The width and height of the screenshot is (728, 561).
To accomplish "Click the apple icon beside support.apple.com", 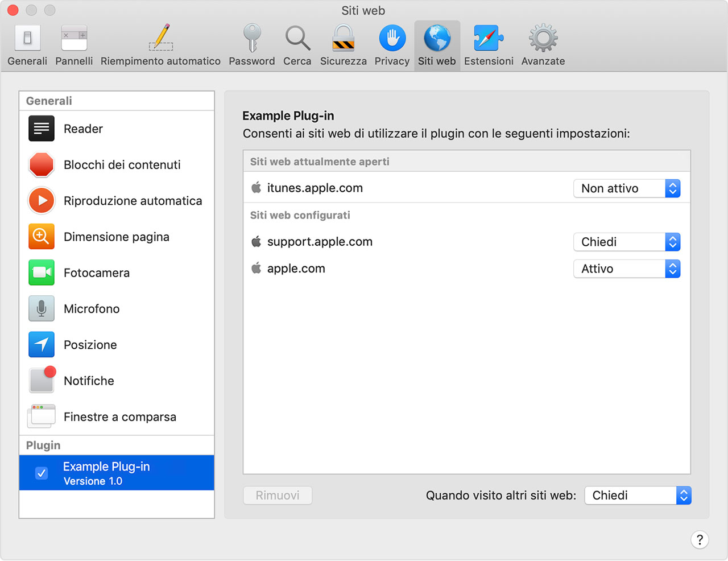I will pos(257,241).
